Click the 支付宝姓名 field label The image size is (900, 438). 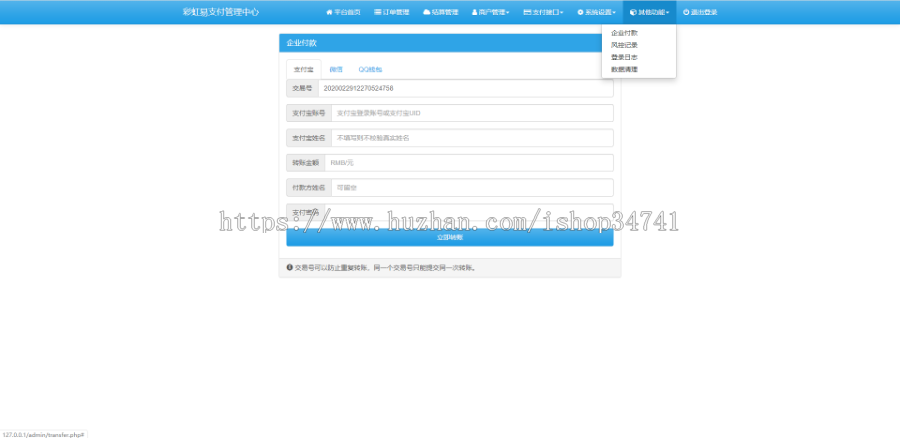pyautogui.click(x=309, y=138)
